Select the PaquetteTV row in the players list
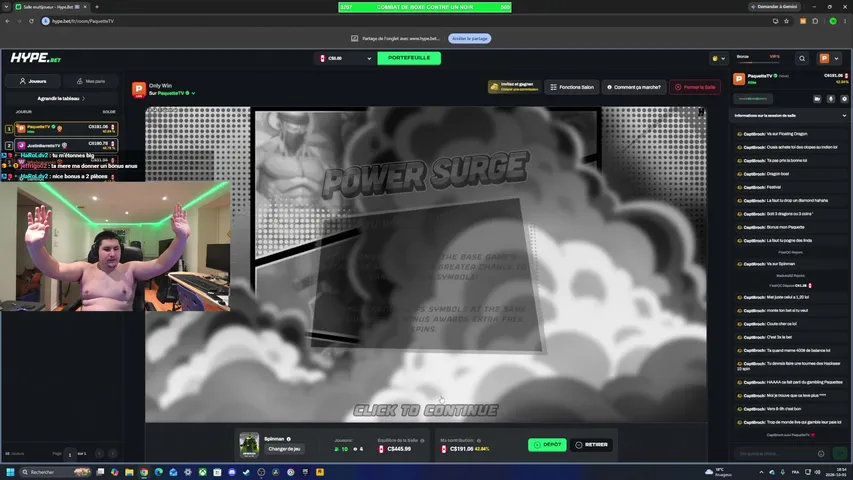 click(x=66, y=128)
